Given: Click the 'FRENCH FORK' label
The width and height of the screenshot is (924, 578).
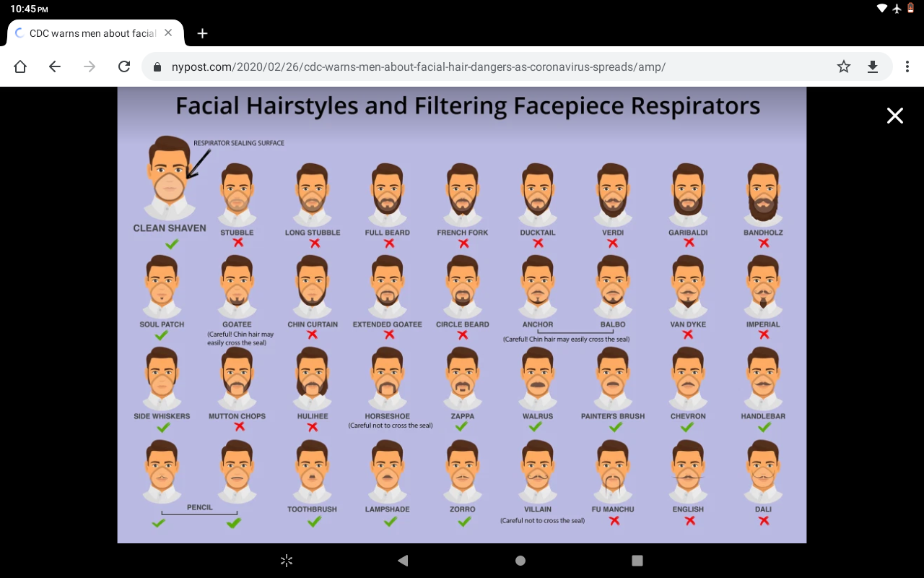Looking at the screenshot, I should 463,233.
